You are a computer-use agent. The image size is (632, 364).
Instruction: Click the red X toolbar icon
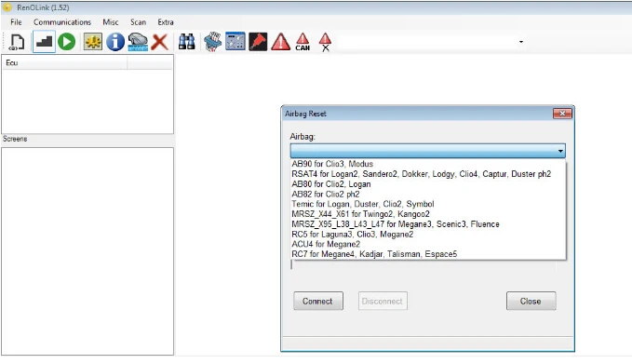(x=160, y=42)
